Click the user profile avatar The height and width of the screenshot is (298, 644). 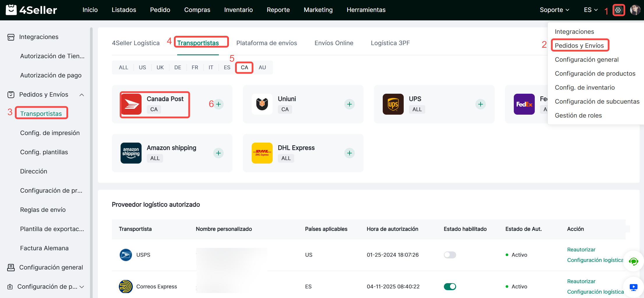(x=635, y=10)
